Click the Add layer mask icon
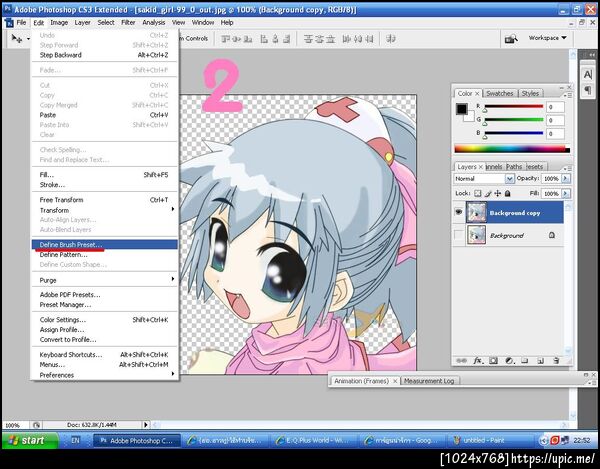The height and width of the screenshot is (469, 600). click(494, 360)
